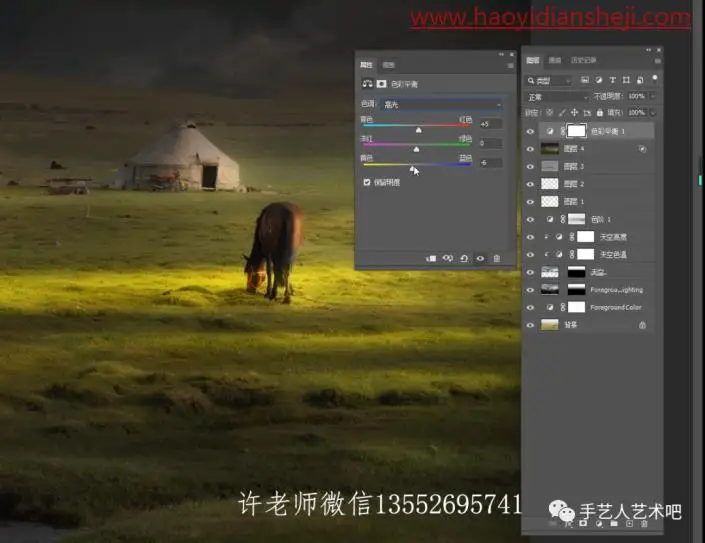Click mask link chain on Foreground Color layer

tap(562, 307)
